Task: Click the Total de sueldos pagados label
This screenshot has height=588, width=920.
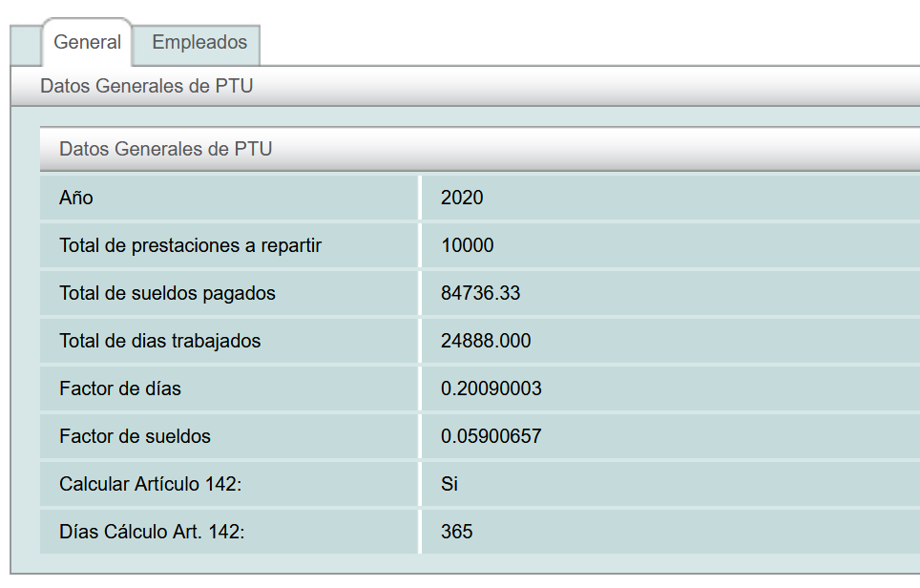Action: [167, 293]
